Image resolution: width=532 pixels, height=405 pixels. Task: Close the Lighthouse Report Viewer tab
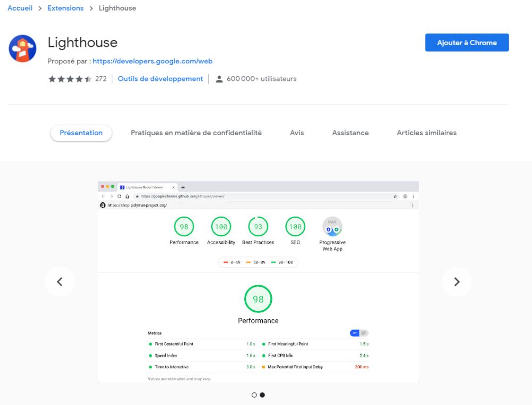click(x=173, y=187)
